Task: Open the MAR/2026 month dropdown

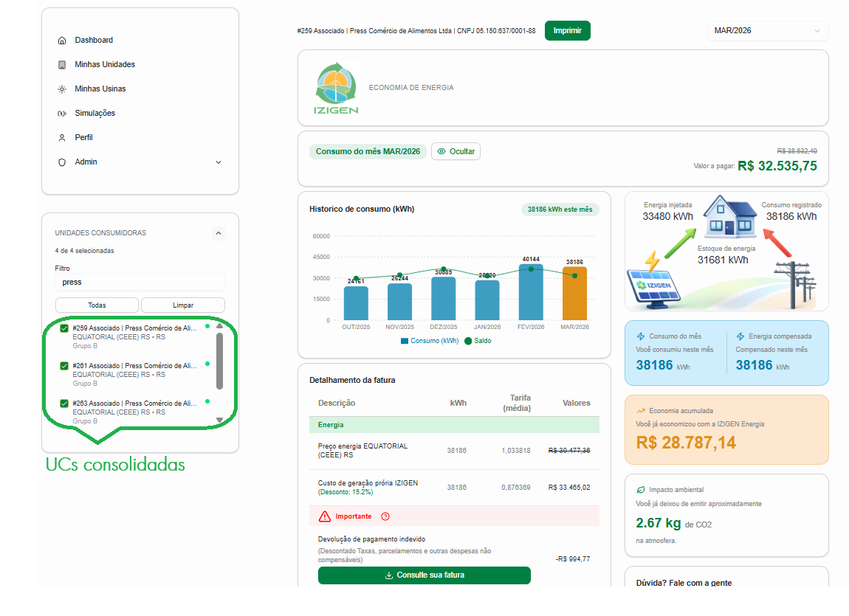Action: [767, 31]
